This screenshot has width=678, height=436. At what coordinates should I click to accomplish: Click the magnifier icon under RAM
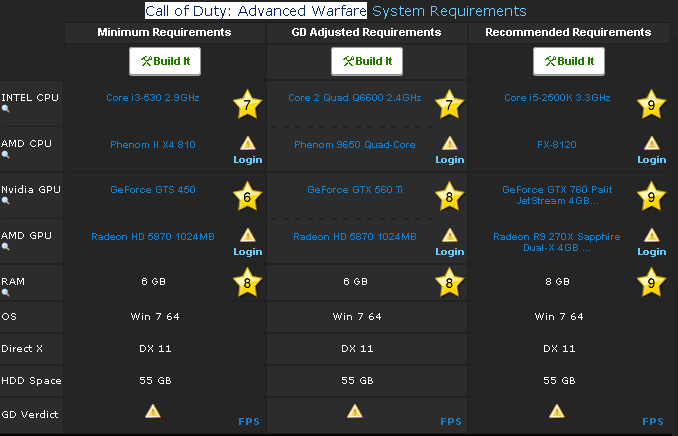[x=5, y=292]
